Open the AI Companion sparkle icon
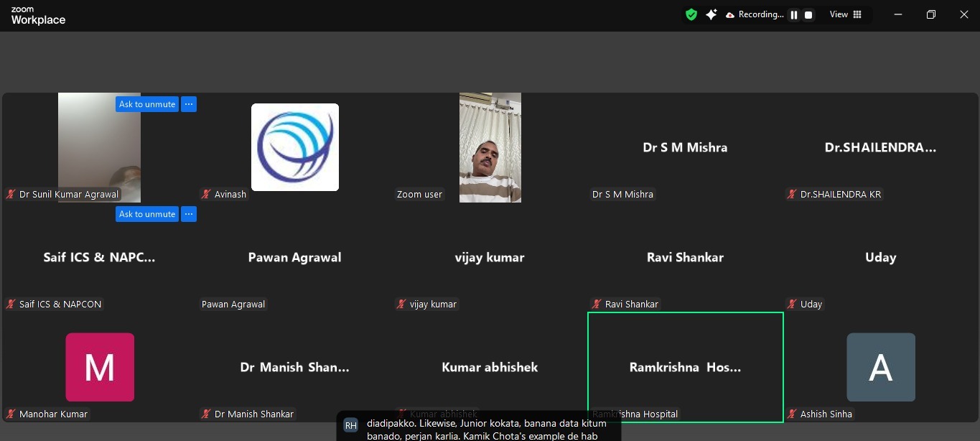980x441 pixels. pyautogui.click(x=711, y=14)
